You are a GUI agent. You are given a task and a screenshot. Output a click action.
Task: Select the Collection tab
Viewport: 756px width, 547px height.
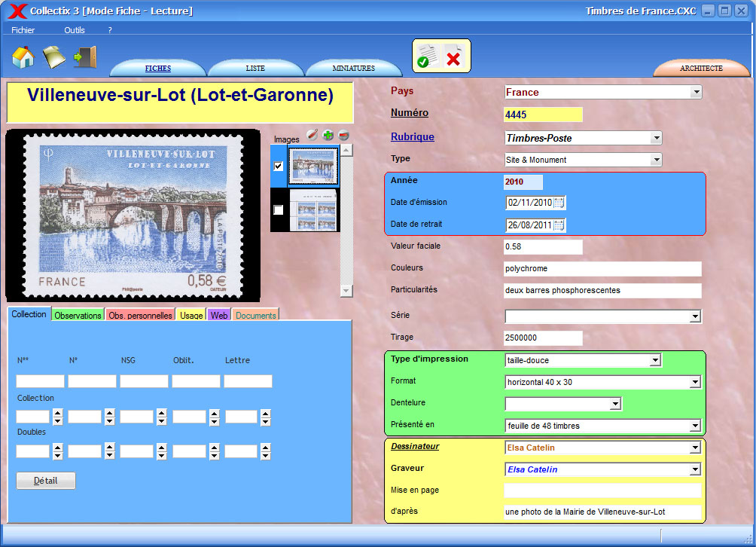tap(29, 314)
